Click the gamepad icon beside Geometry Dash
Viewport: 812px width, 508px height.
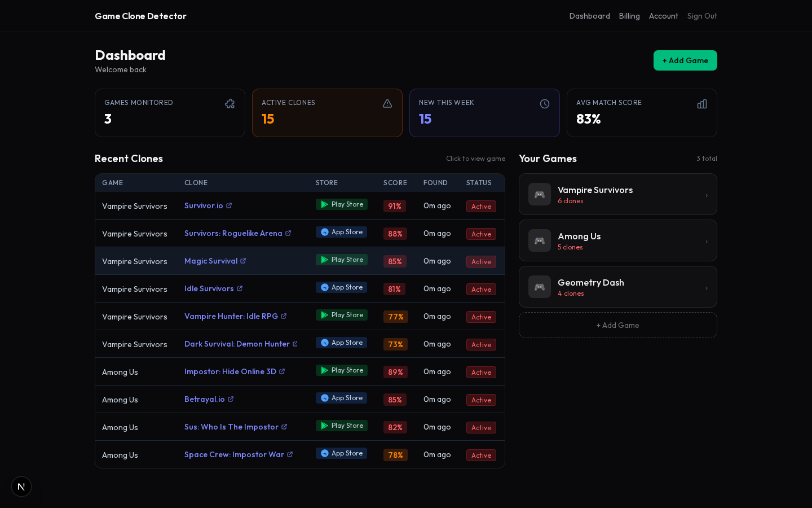point(539,287)
